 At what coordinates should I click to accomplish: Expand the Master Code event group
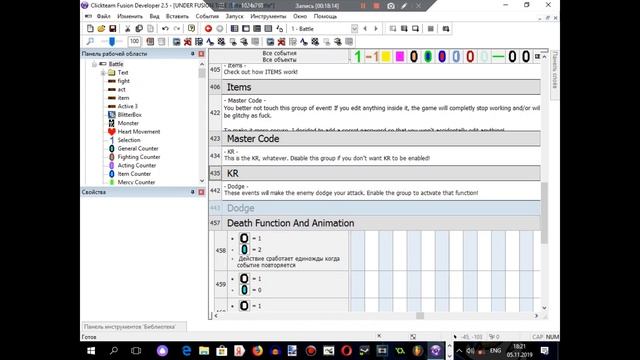point(381,139)
